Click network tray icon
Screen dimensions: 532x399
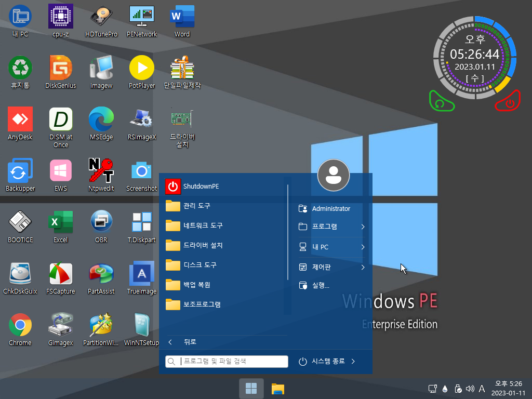point(433,389)
